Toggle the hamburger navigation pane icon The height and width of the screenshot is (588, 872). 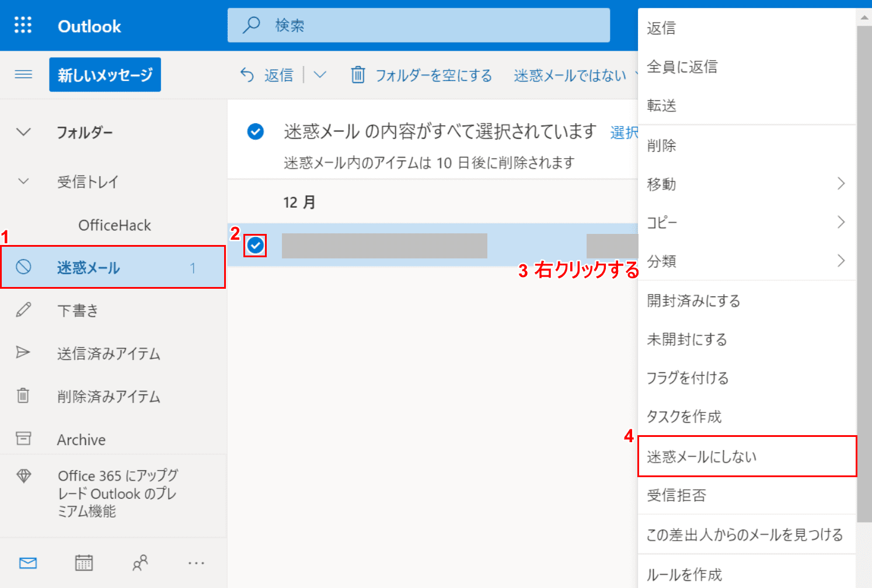[23, 75]
